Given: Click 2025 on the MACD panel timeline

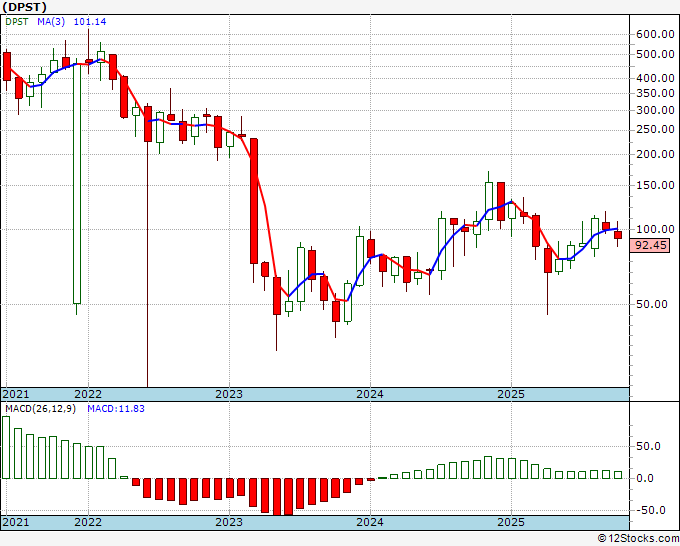Looking at the screenshot, I should pos(511,522).
